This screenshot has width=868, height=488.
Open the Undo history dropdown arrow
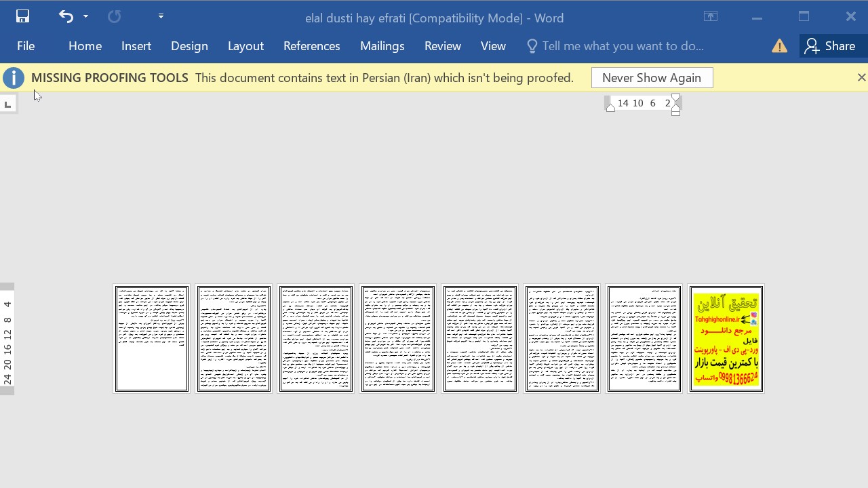[x=85, y=16]
